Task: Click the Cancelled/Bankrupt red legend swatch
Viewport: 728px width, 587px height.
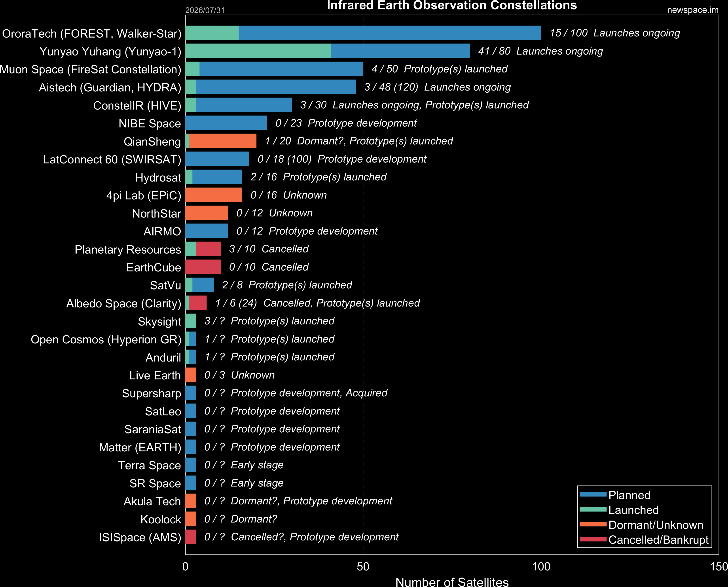Action: (x=593, y=539)
